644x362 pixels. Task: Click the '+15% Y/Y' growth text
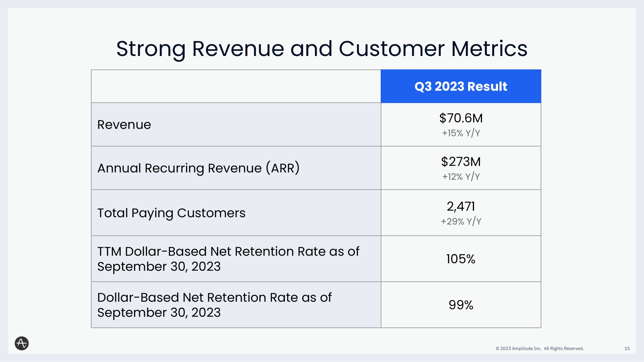[461, 133]
